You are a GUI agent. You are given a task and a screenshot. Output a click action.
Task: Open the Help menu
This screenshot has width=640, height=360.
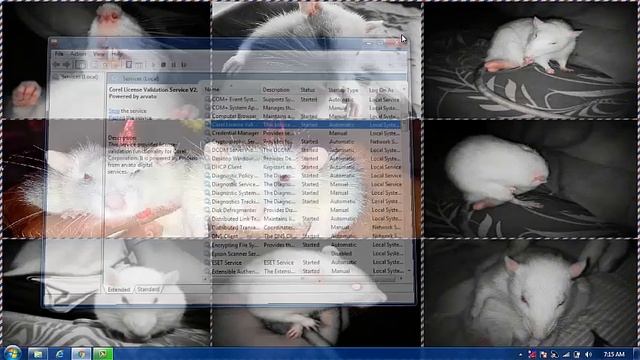pos(117,54)
